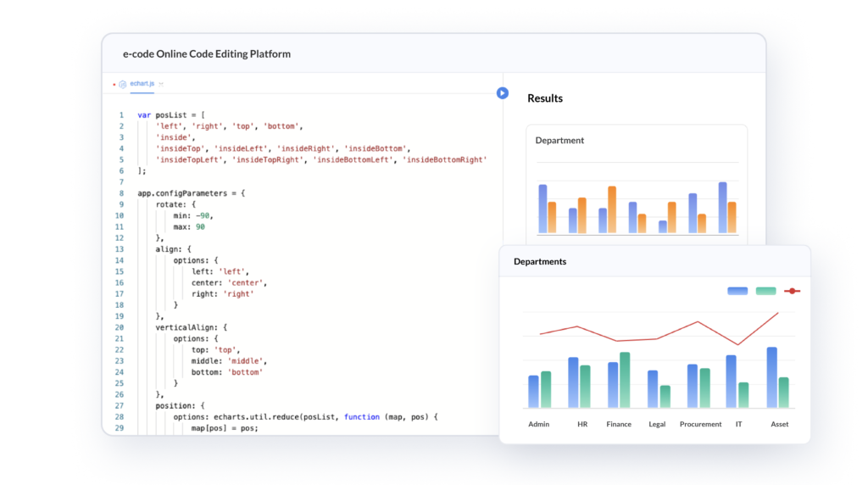Close the echart.js tab
This screenshot has width=868, height=485.
tap(161, 85)
